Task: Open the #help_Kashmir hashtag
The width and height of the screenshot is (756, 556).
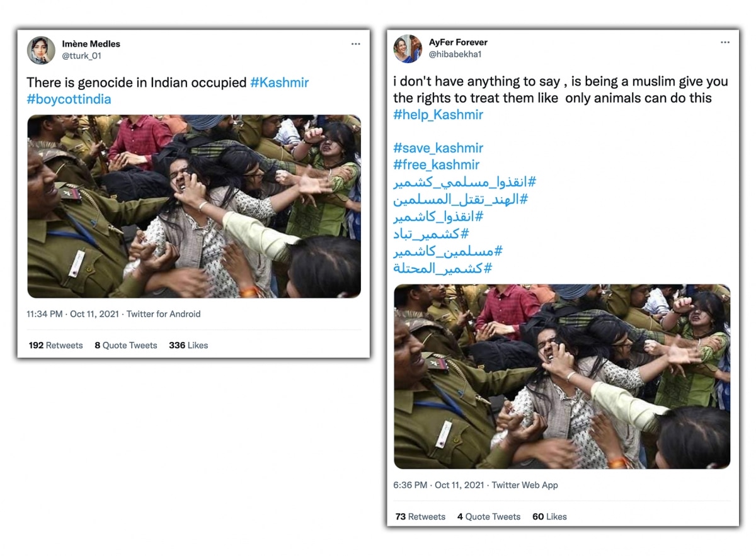Action: 438,115
